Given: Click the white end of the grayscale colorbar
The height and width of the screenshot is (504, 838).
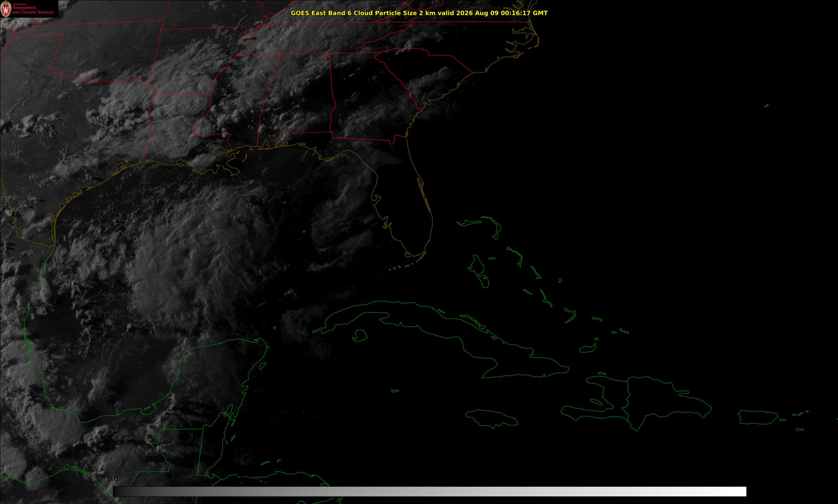Looking at the screenshot, I should point(736,491).
